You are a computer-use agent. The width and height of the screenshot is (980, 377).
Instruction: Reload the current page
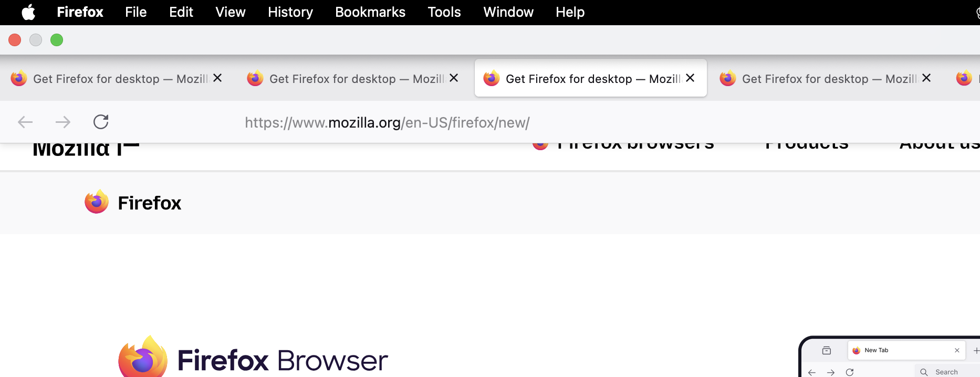click(101, 122)
